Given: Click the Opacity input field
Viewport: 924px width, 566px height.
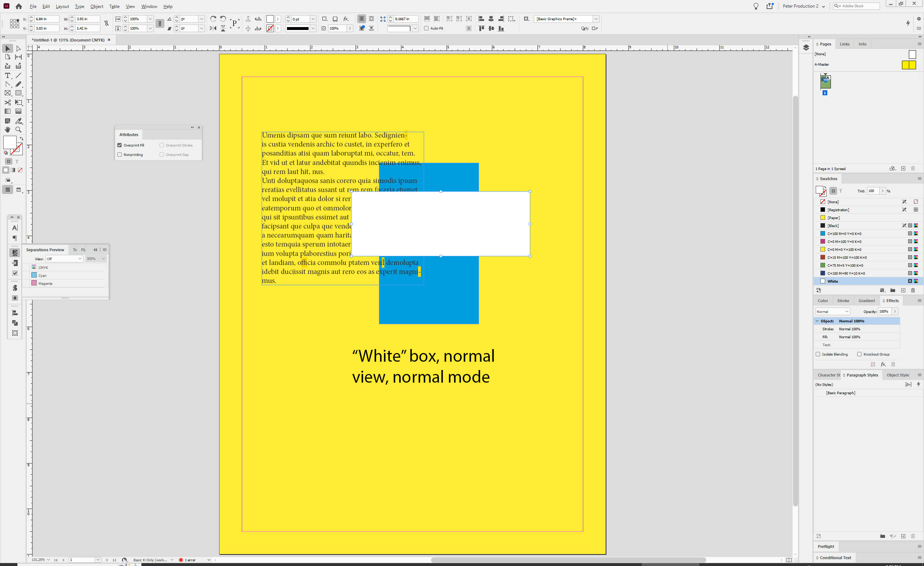Looking at the screenshot, I should tap(884, 311).
